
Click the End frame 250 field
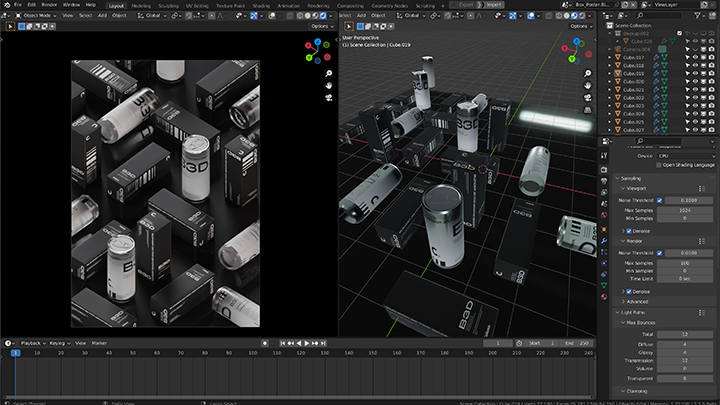coord(577,343)
